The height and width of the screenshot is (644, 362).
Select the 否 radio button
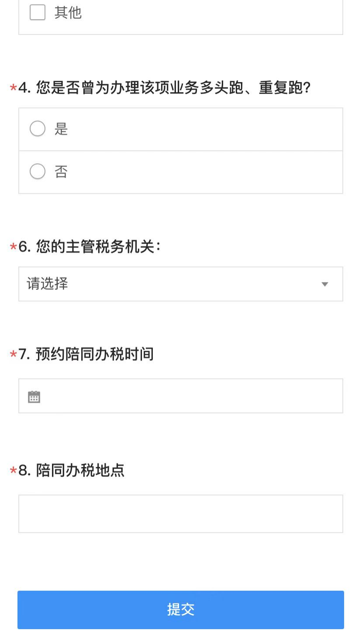click(x=38, y=171)
